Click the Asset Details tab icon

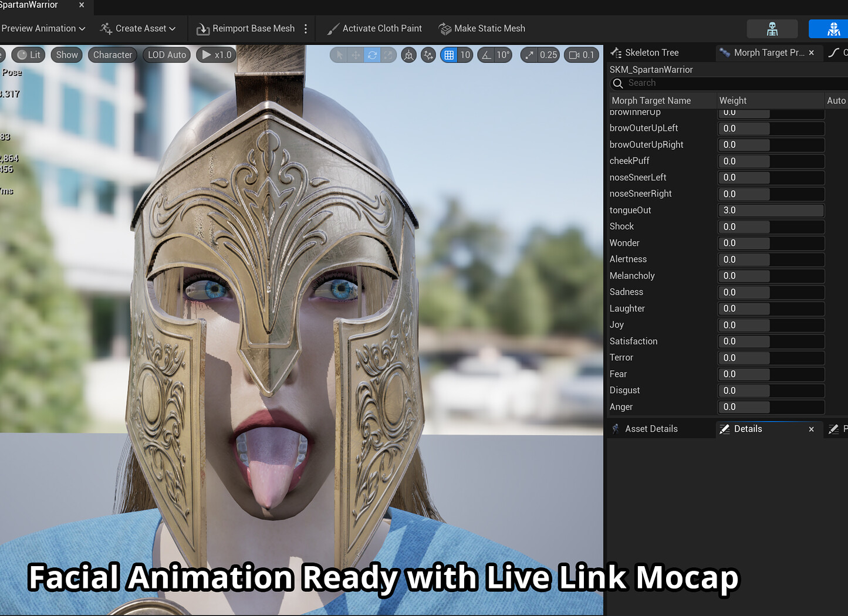coord(616,429)
